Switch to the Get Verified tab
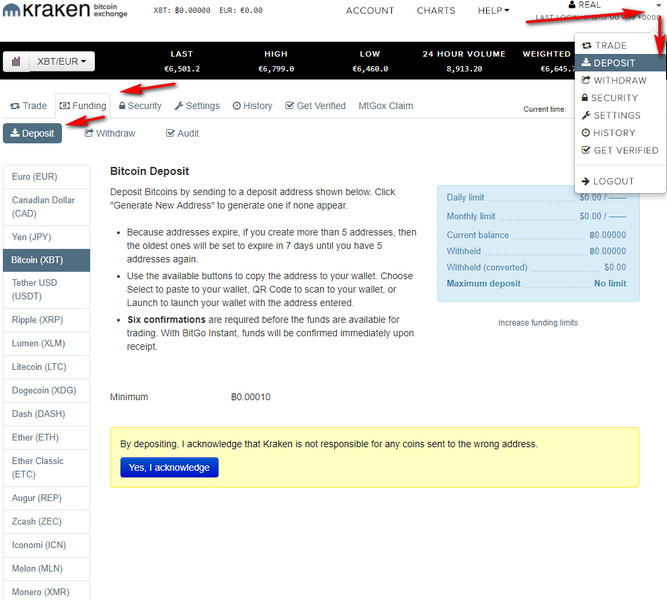 [315, 106]
